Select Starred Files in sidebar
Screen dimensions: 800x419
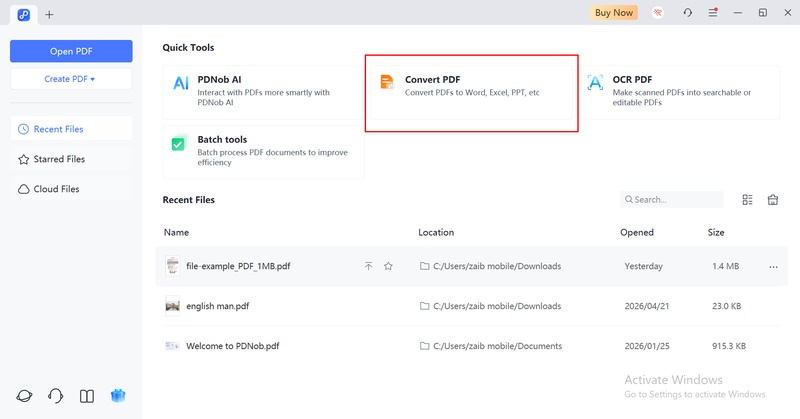[x=71, y=159]
